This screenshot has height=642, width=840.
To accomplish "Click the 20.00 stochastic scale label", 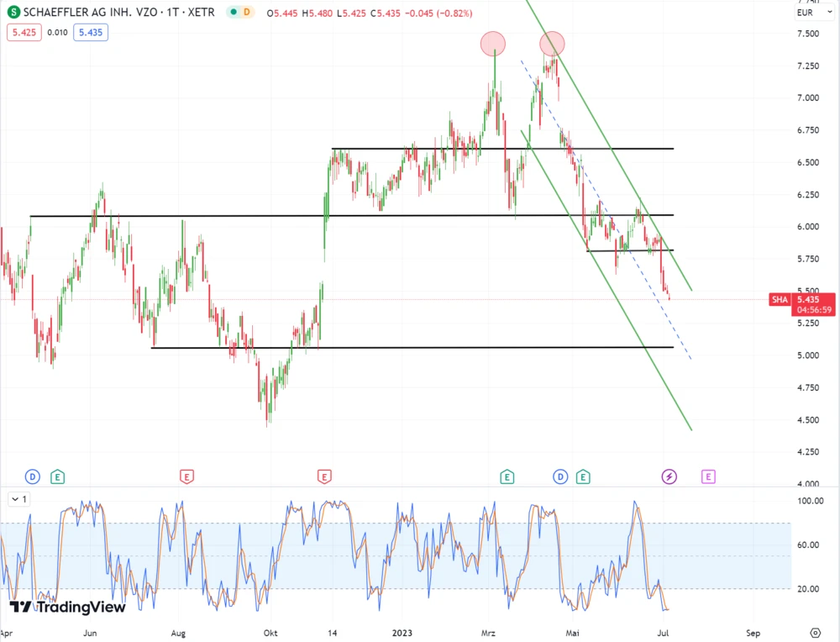I will click(808, 589).
